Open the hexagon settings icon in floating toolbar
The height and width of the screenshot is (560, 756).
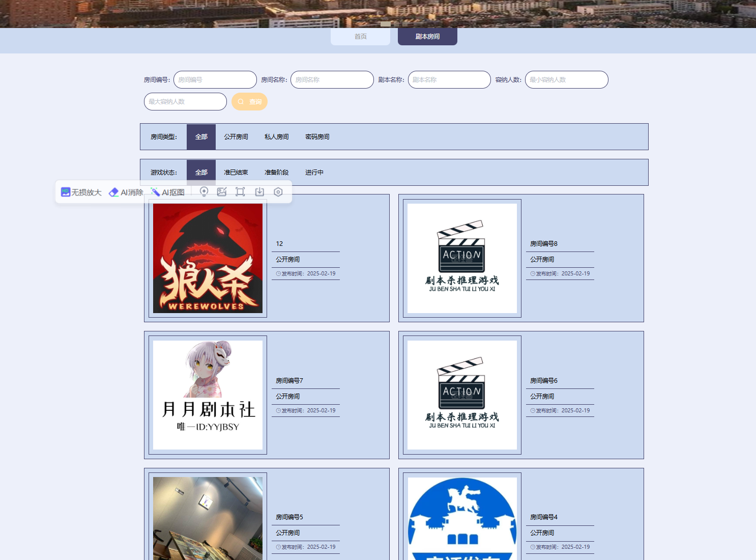278,192
